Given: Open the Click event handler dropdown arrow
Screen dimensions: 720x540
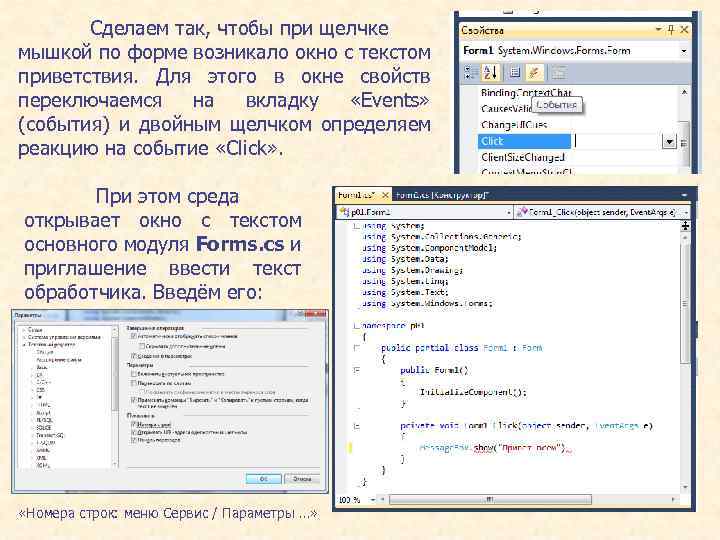Looking at the screenshot, I should 669,141.
